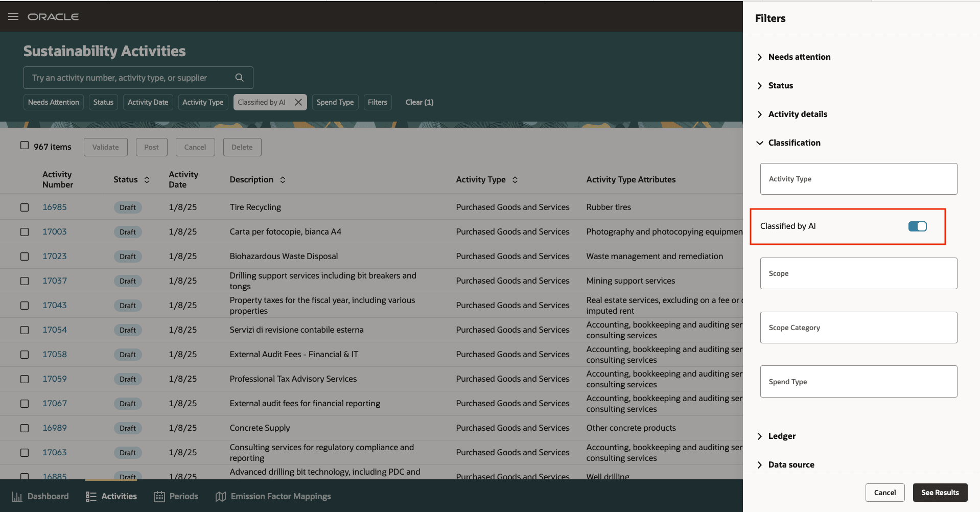Click the Emission Factor Mappings map icon

coord(221,497)
